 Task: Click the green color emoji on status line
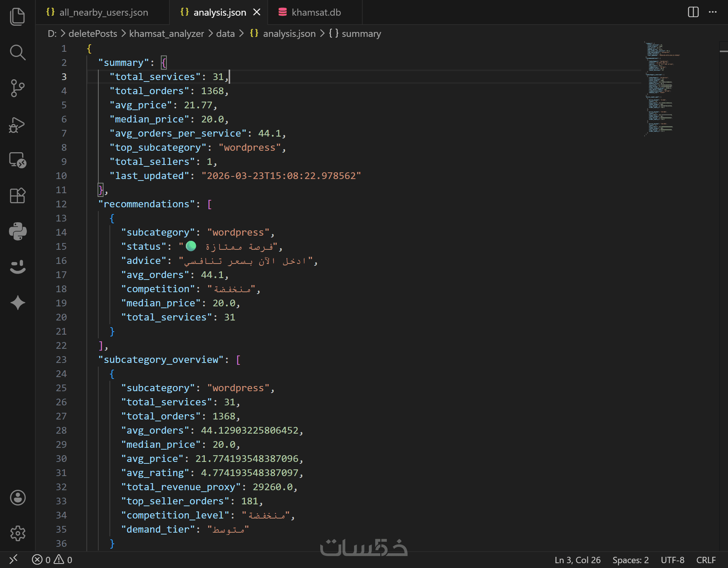pos(191,246)
